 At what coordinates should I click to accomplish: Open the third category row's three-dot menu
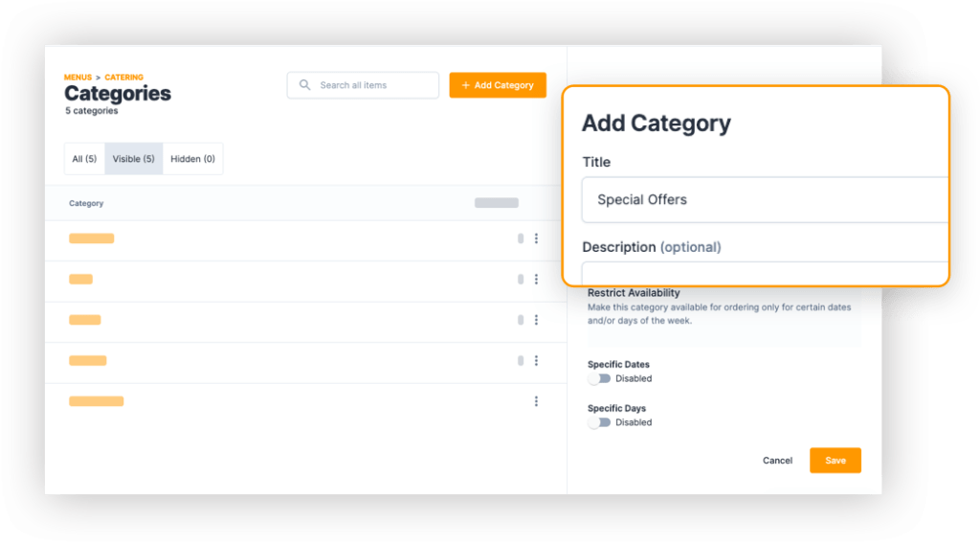point(536,320)
